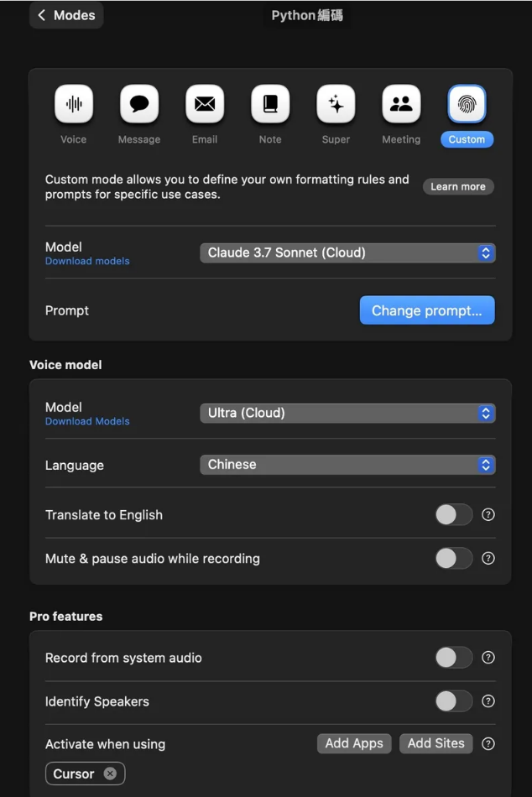Open the Chinese language dropdown
532x797 pixels.
347,465
